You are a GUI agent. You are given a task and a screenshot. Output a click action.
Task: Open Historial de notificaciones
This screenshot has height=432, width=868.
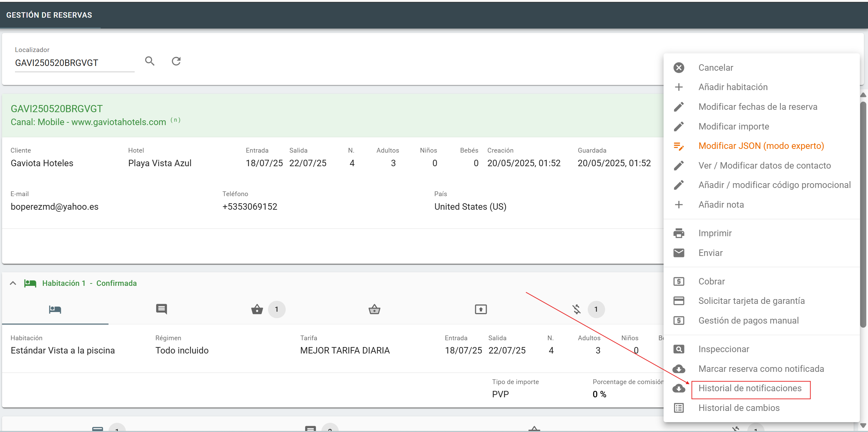pos(750,388)
